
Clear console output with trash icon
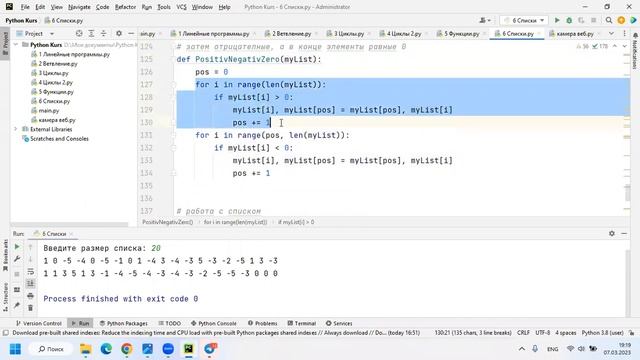click(31, 308)
